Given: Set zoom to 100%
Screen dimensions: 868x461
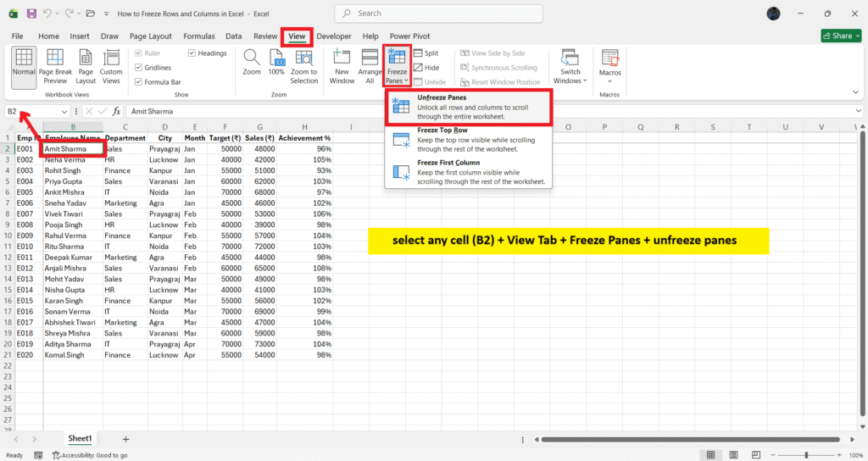Looking at the screenshot, I should tap(276, 63).
